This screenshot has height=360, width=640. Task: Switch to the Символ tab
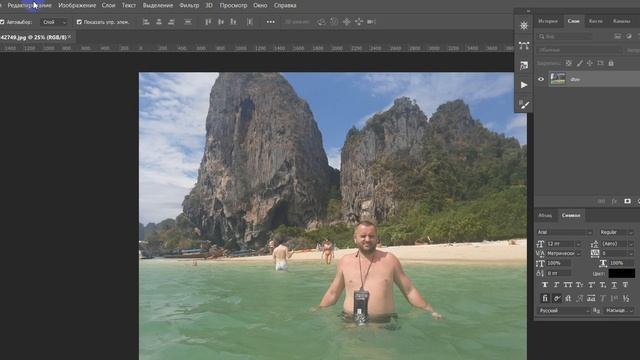(571, 215)
